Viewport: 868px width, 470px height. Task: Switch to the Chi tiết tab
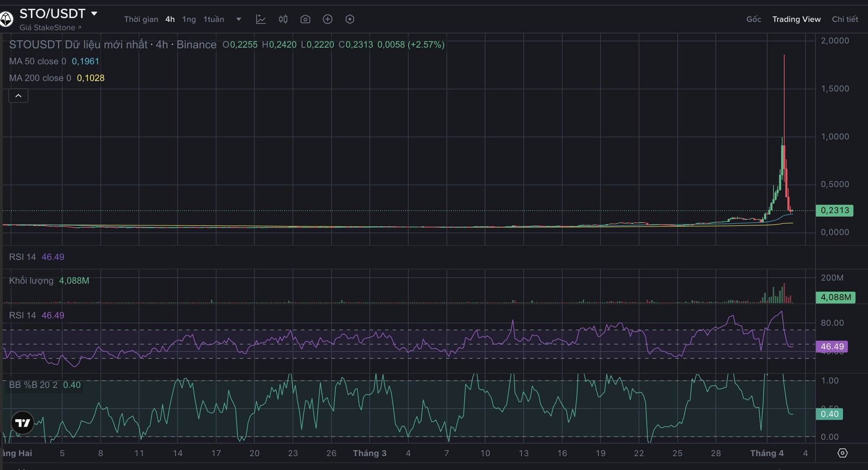point(845,19)
